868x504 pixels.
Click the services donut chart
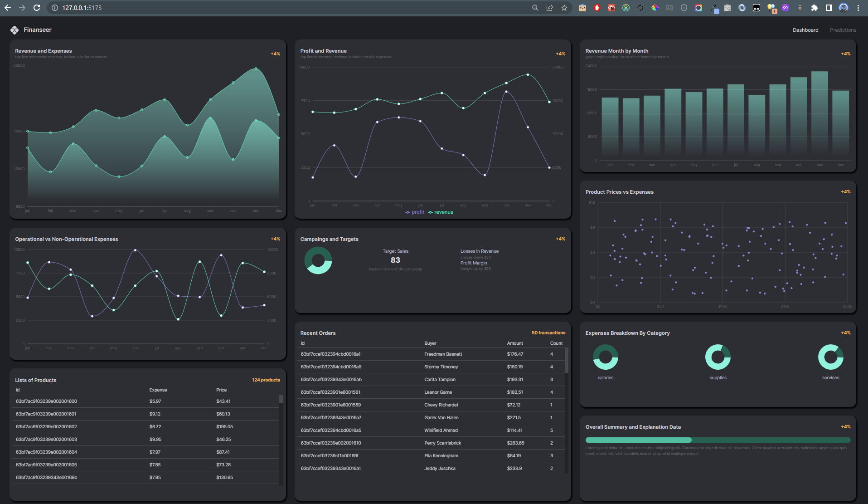[x=831, y=357]
